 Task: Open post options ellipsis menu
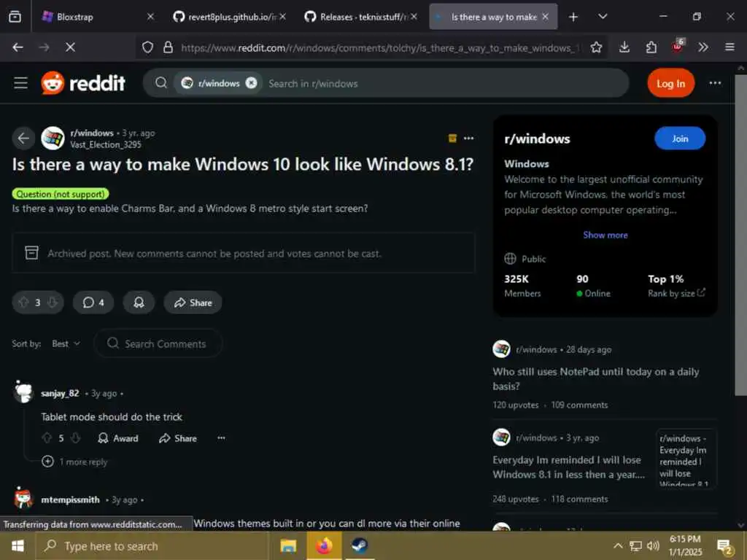click(x=469, y=138)
